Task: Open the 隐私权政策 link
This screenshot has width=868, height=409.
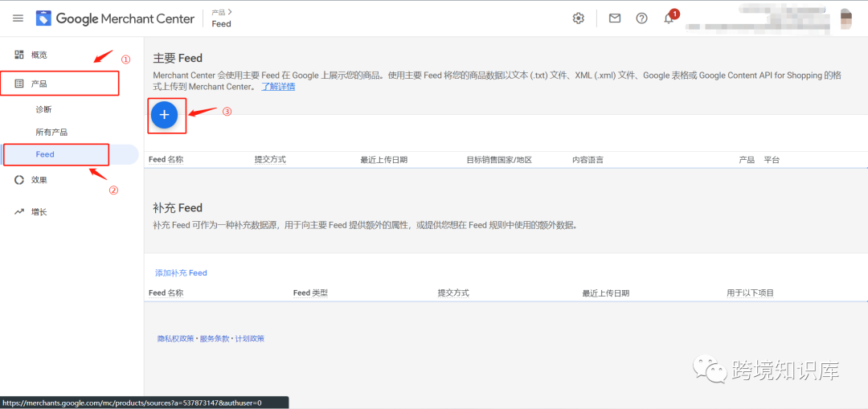Action: coord(176,338)
